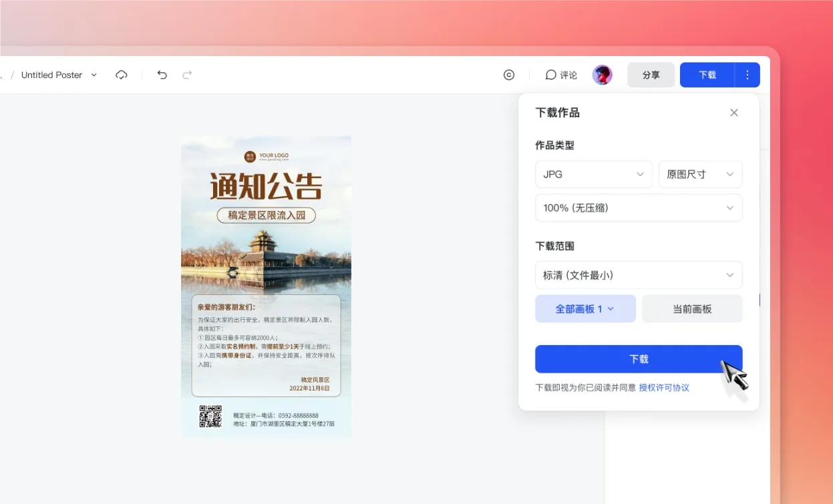This screenshot has height=504, width=833.
Task: Select the 当前画板 option
Action: coord(692,309)
